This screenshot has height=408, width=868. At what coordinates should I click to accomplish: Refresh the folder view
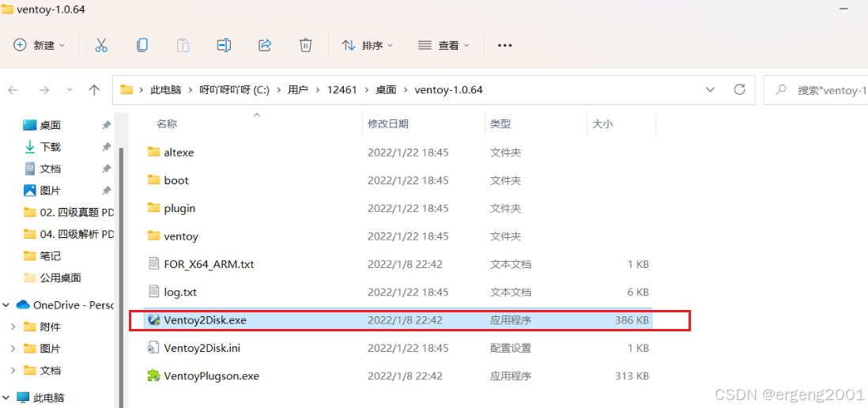739,89
